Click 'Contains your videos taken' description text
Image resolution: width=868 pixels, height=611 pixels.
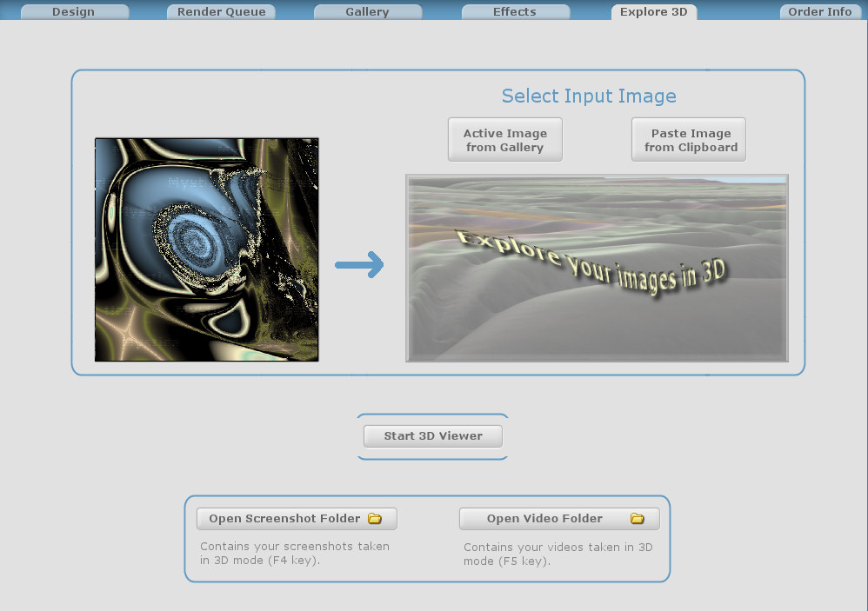[x=558, y=554]
